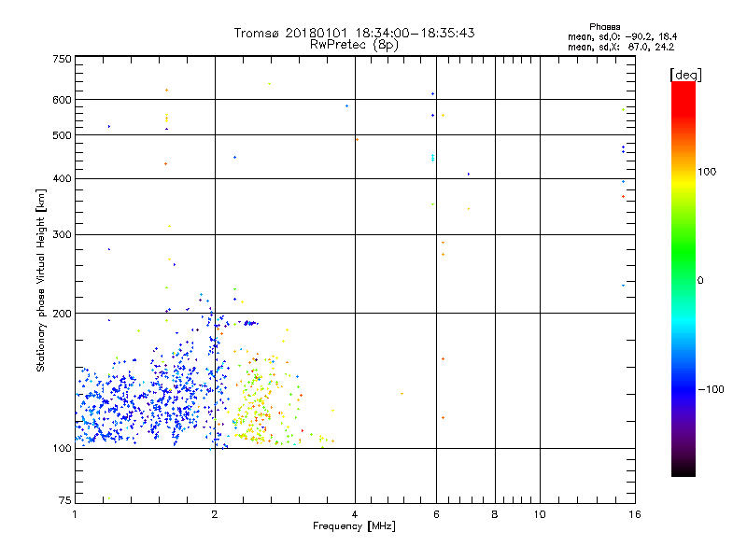Click the positive '100' label beside the colorbar
This screenshot has height=560, width=747.
707,172
